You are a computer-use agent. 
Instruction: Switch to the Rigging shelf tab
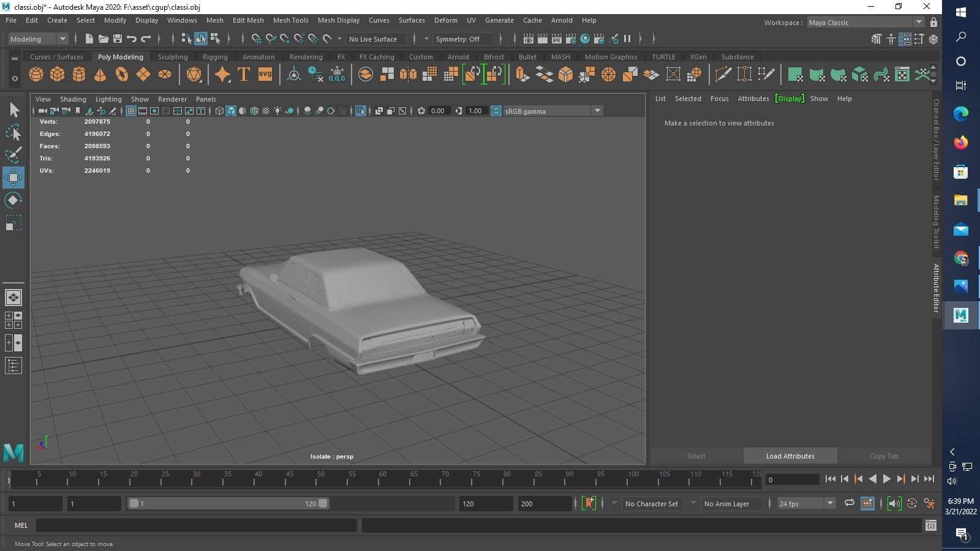pos(215,57)
